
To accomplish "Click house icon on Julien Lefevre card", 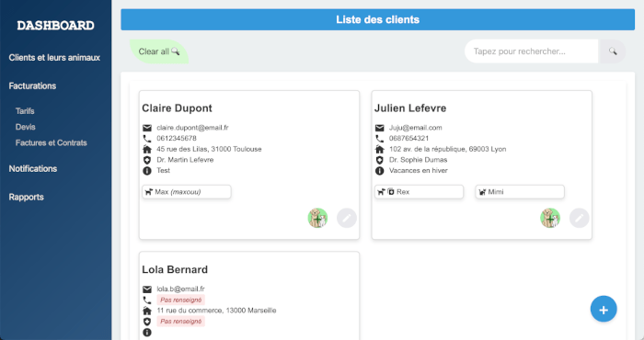I will pos(379,149).
